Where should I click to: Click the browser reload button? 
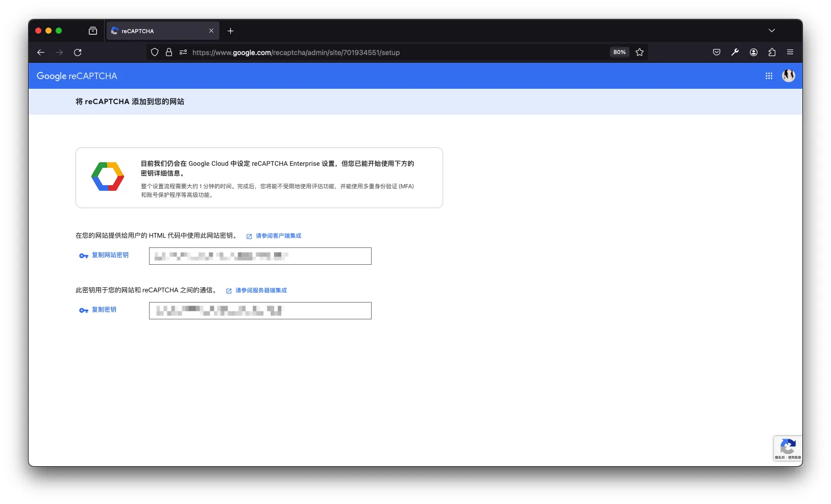coord(78,53)
